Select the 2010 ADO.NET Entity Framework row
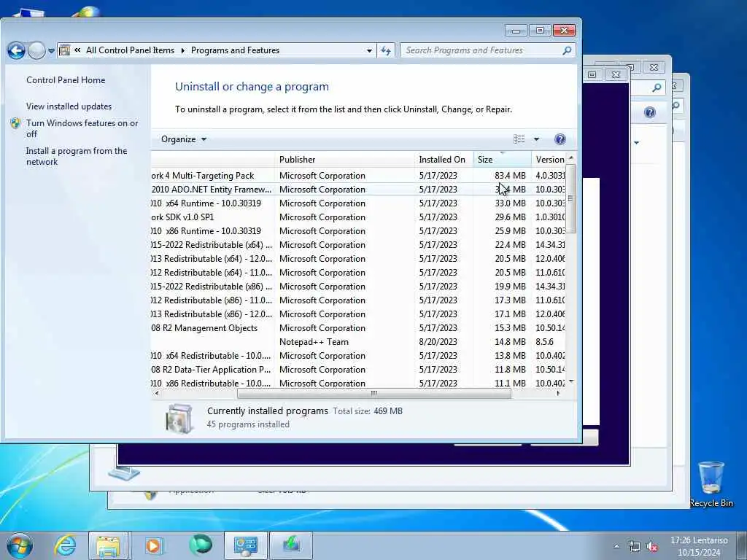Viewport: 747px width, 560px height. [359, 190]
